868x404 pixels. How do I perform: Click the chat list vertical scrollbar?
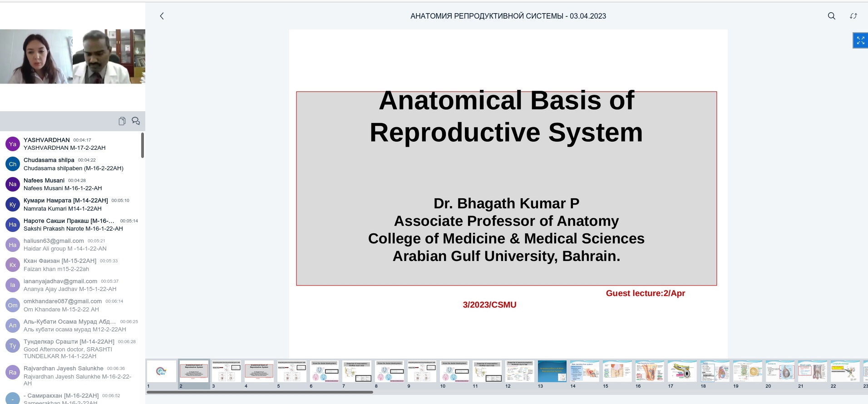click(143, 145)
